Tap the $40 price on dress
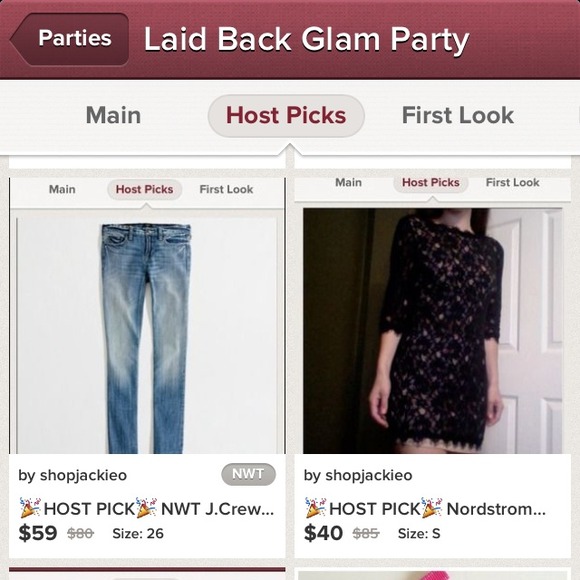 [323, 533]
